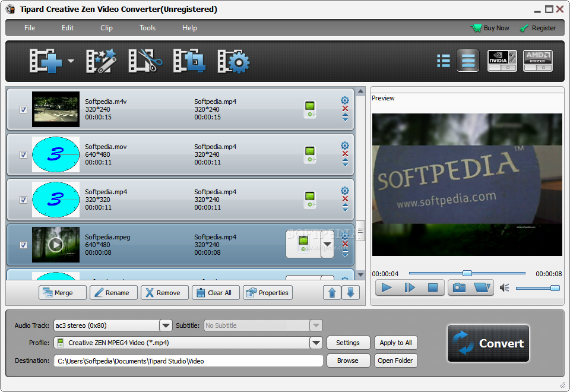The image size is (570, 392).
Task: Click the Register link
Action: [538, 28]
